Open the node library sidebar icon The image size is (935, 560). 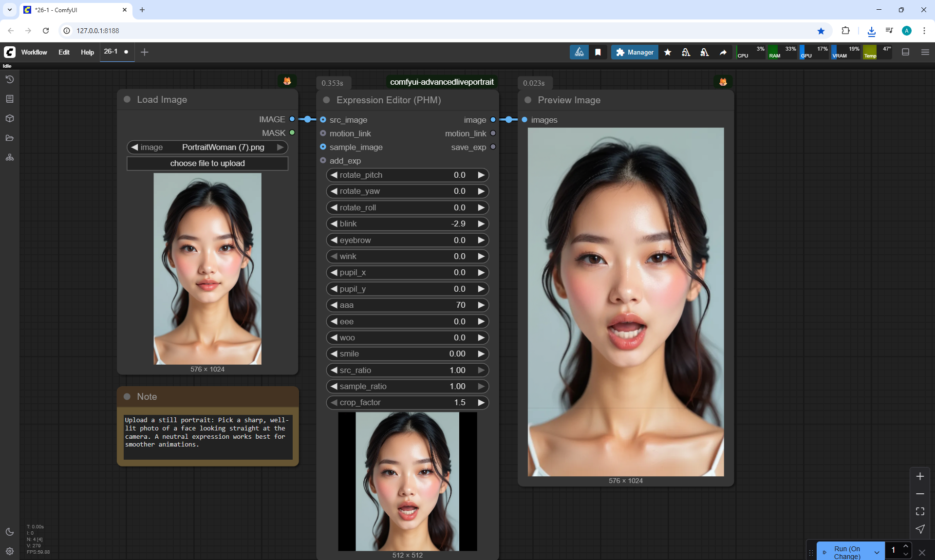point(10,99)
